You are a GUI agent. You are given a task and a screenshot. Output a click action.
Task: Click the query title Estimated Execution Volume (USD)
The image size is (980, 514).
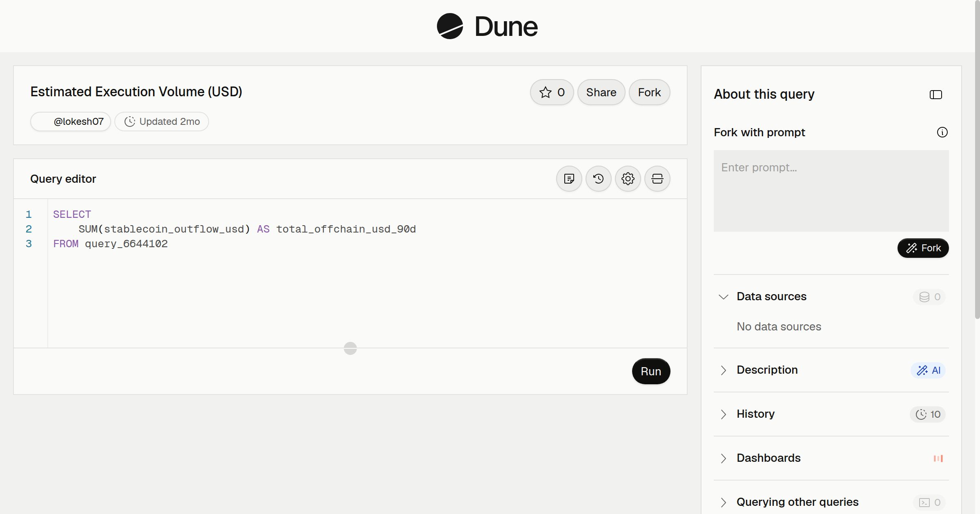point(136,92)
